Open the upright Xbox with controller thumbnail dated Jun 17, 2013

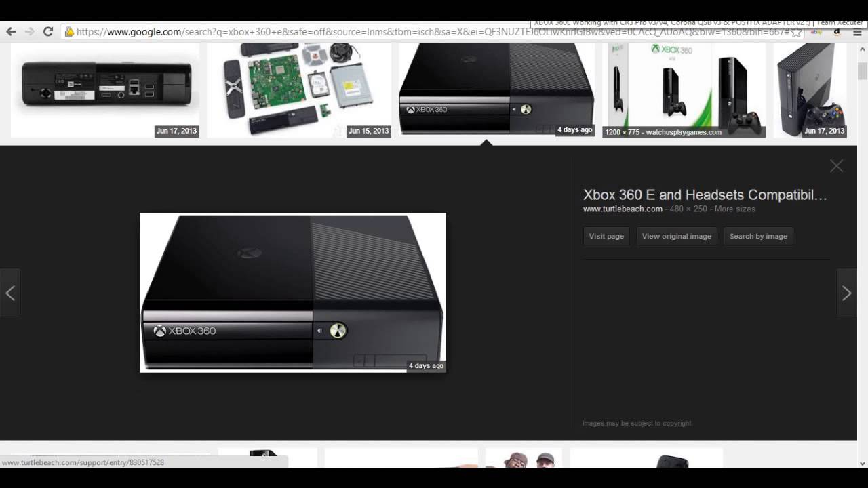(810, 90)
